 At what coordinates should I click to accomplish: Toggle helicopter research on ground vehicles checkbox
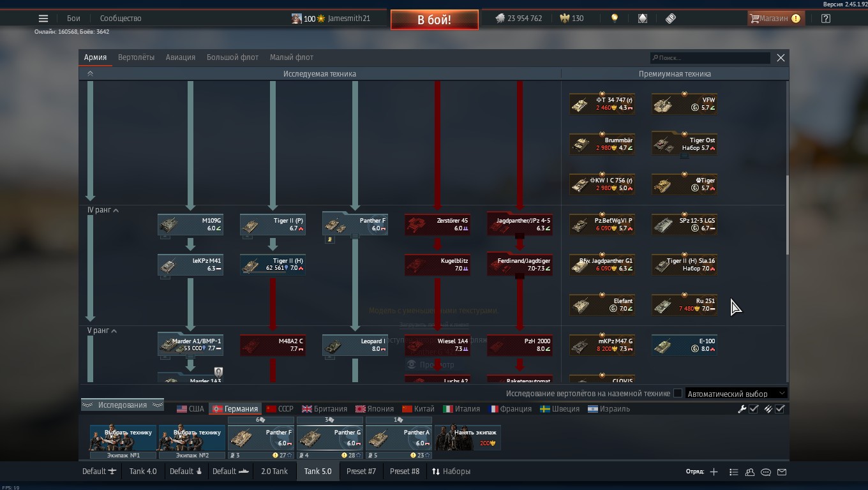(x=678, y=394)
